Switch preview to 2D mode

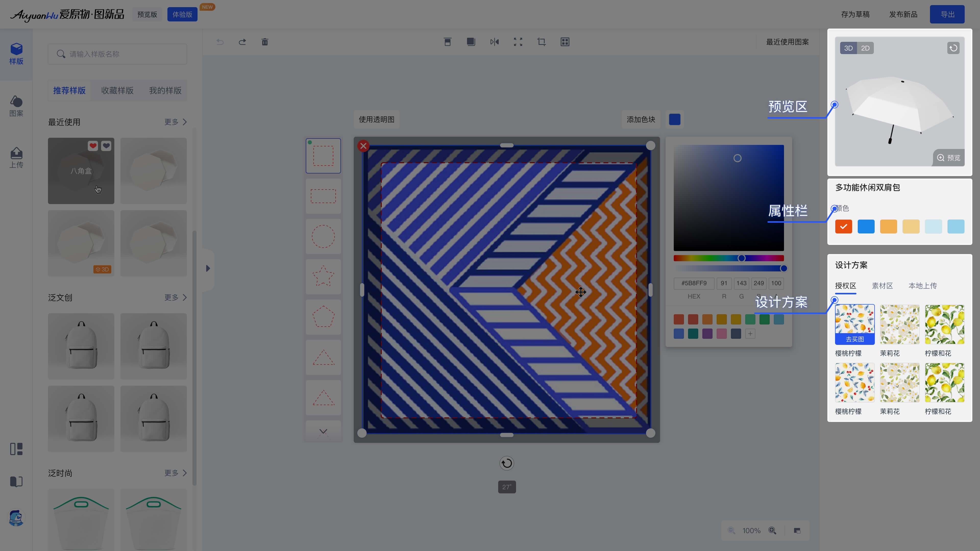pos(865,48)
